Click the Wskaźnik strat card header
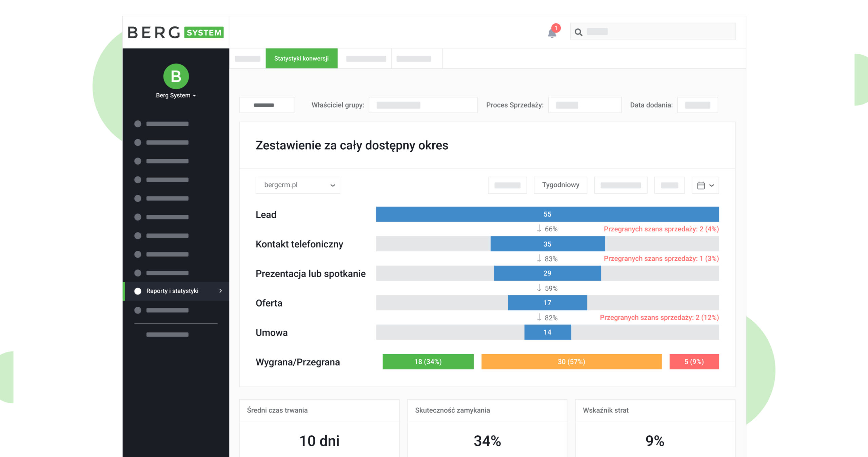868x457 pixels. tap(655, 411)
